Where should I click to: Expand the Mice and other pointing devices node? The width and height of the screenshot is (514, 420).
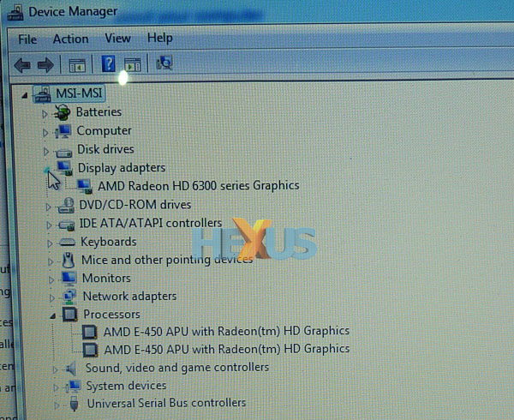51,261
